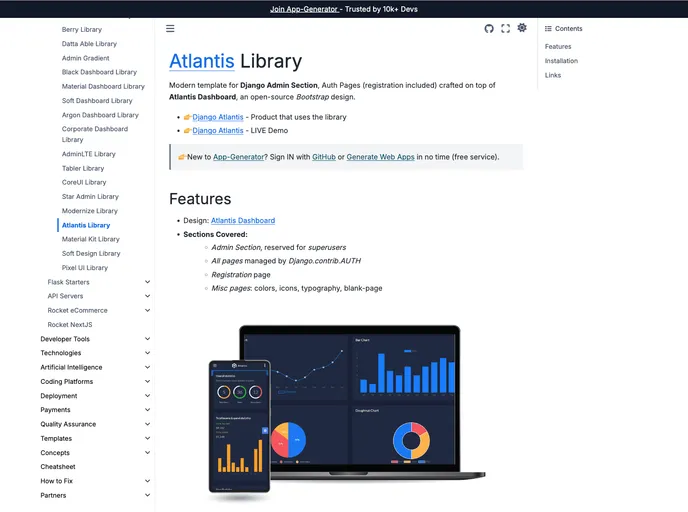This screenshot has height=512, width=688.
Task: Open Corporate Dashboard Library page
Action: [x=95, y=134]
